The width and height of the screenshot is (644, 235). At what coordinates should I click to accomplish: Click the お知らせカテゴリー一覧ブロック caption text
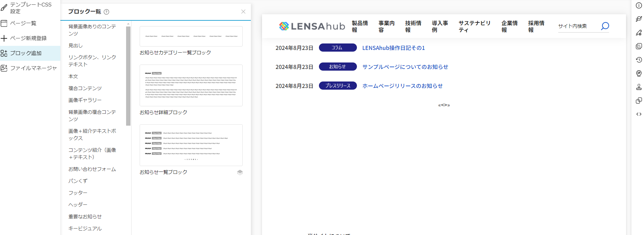(x=175, y=53)
